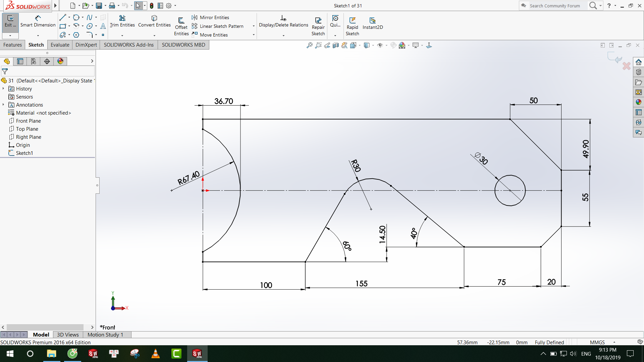This screenshot has height=362, width=644.
Task: Expand the SOLIDWORKS menu arrow
Action: (55, 6)
